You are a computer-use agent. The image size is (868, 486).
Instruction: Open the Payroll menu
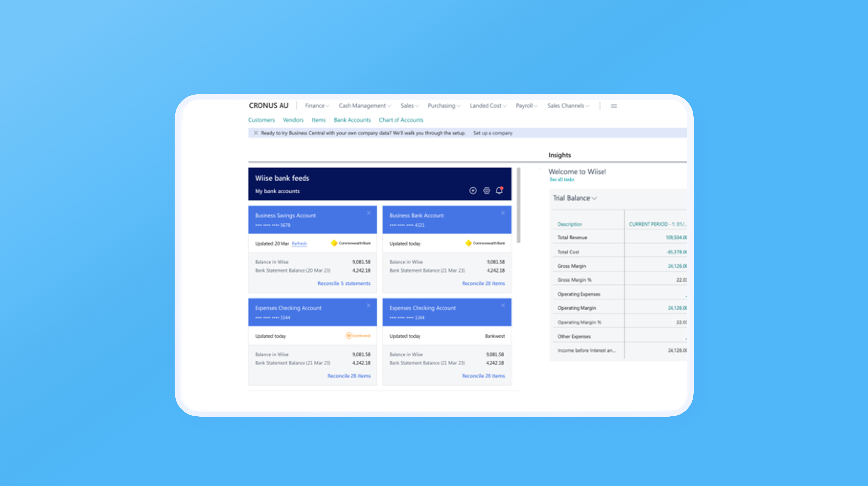(x=526, y=106)
